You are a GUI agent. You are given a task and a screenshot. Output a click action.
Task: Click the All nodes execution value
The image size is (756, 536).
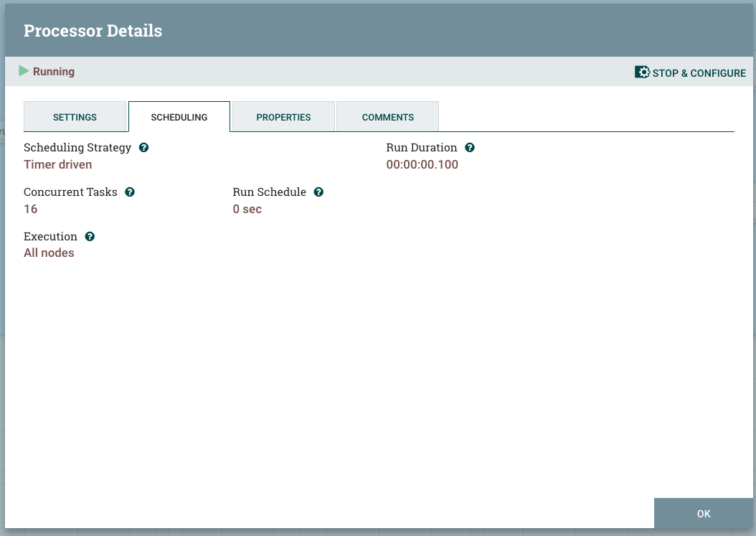[49, 253]
